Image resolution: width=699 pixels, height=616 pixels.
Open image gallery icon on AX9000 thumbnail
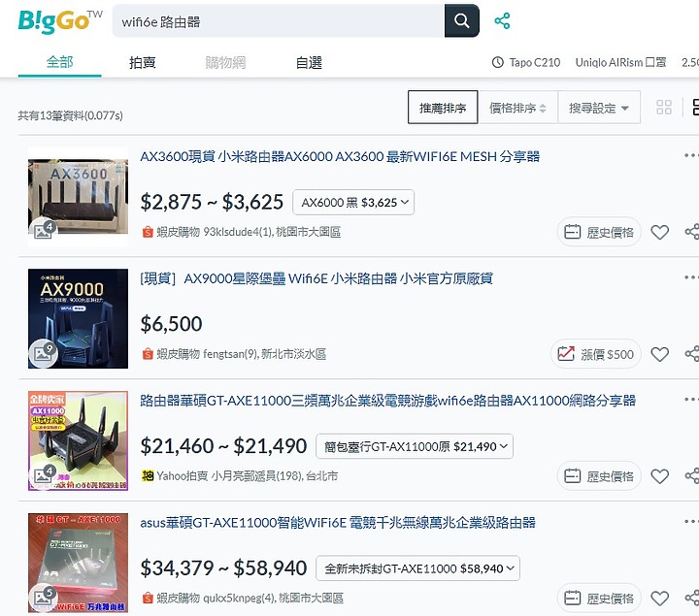44,353
